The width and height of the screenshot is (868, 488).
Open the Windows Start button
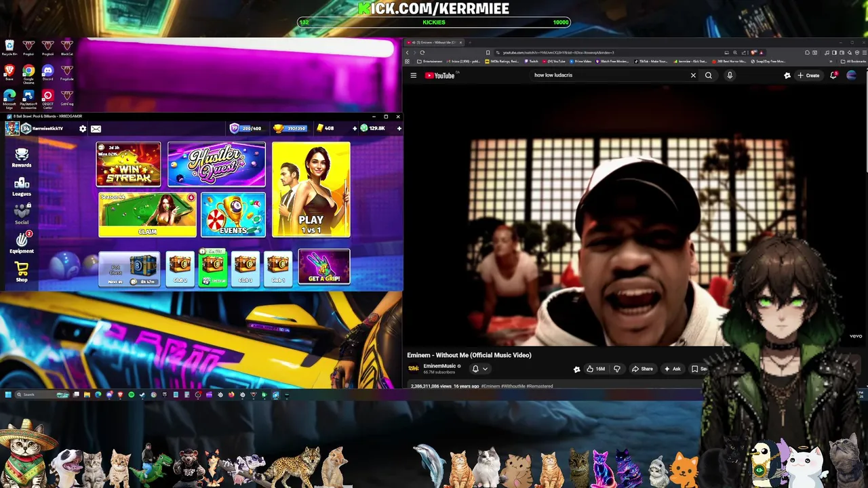tap(8, 394)
